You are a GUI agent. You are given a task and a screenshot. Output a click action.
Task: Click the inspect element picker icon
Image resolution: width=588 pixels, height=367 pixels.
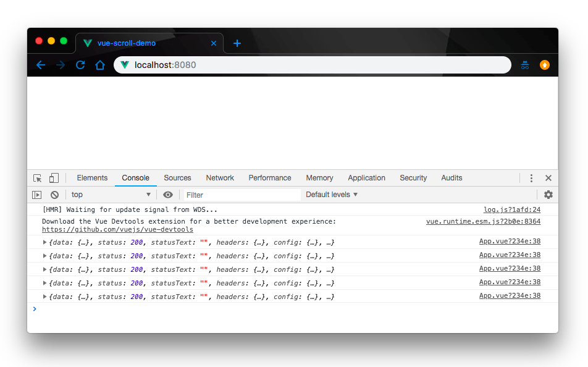(x=38, y=178)
